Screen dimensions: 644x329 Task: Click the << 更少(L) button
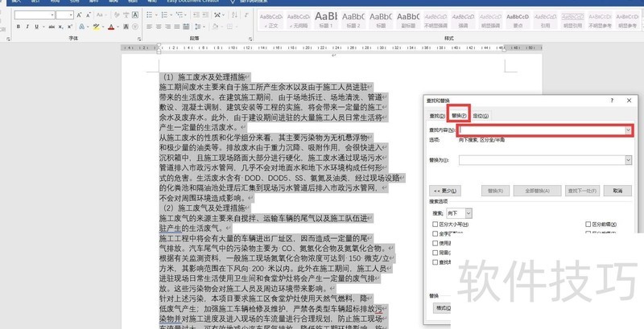point(445,191)
